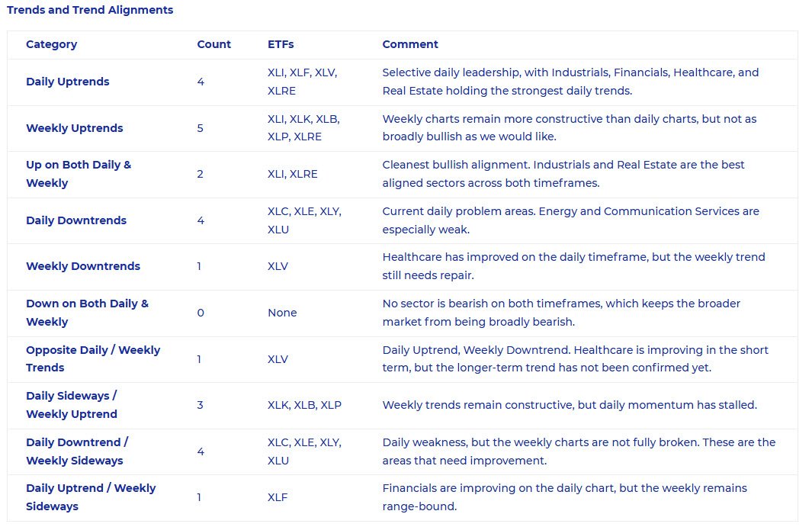Click the None ETFs cell
The image size is (812, 527).
click(x=282, y=313)
